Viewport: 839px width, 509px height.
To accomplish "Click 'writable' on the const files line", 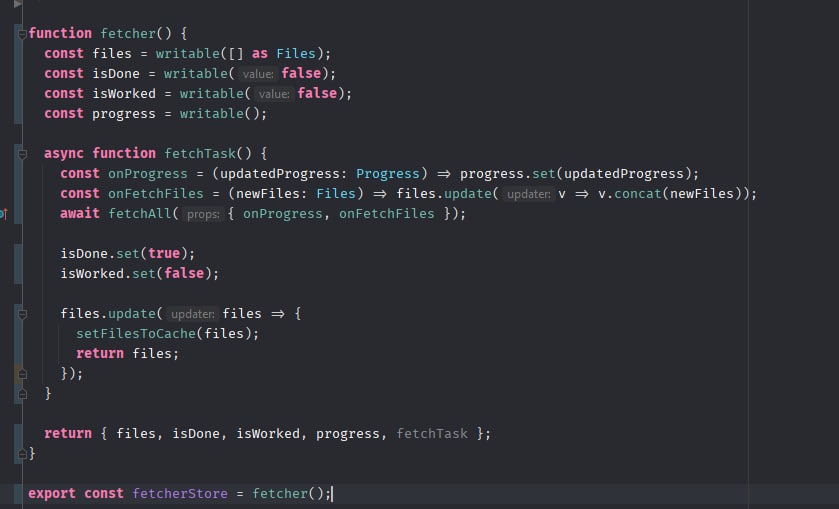I will point(188,54).
